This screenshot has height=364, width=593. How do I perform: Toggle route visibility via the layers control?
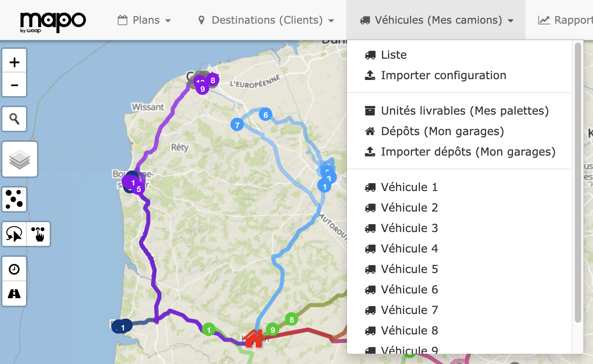coord(20,159)
